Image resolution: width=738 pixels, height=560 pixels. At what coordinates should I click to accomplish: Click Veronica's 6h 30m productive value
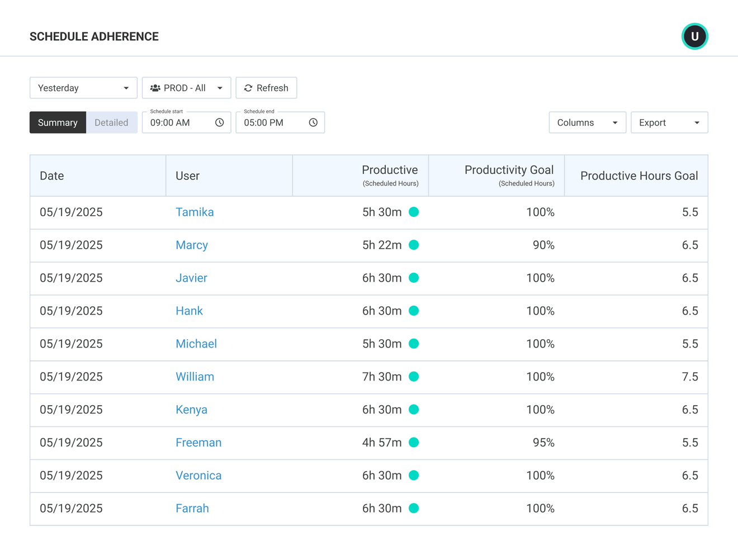[x=382, y=476]
